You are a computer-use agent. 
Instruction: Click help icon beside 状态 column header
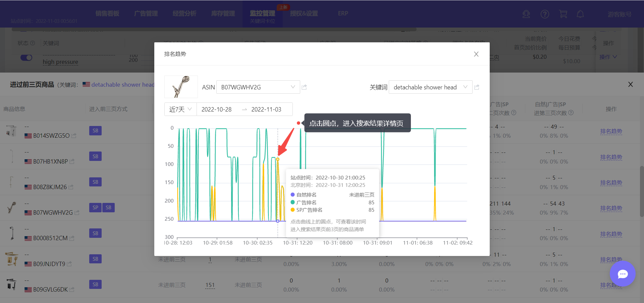(x=33, y=43)
